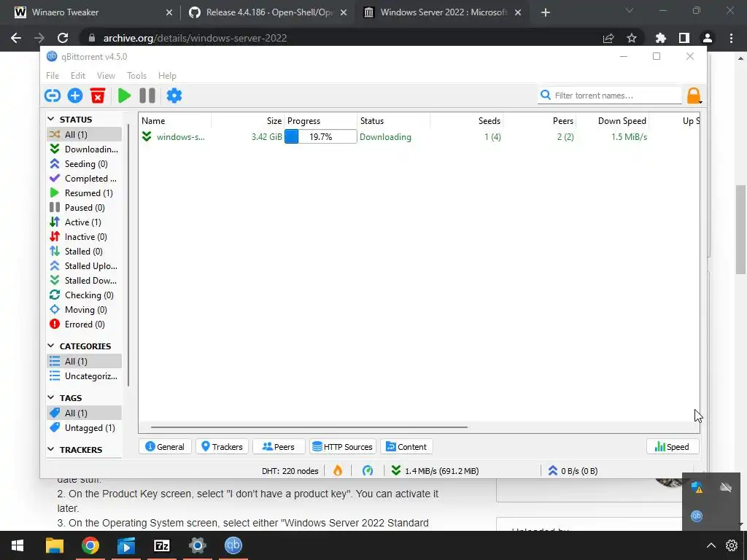
Task: Select the Checking (0) filter
Action: click(x=85, y=295)
